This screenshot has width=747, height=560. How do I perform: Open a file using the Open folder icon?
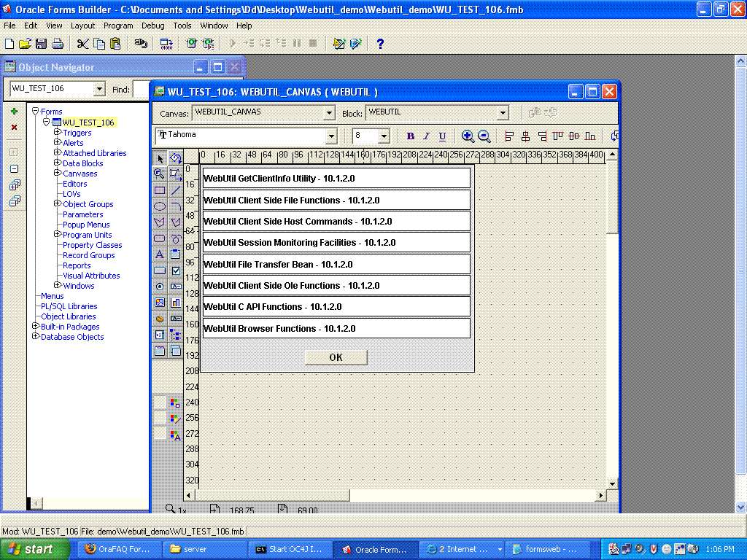[25, 44]
